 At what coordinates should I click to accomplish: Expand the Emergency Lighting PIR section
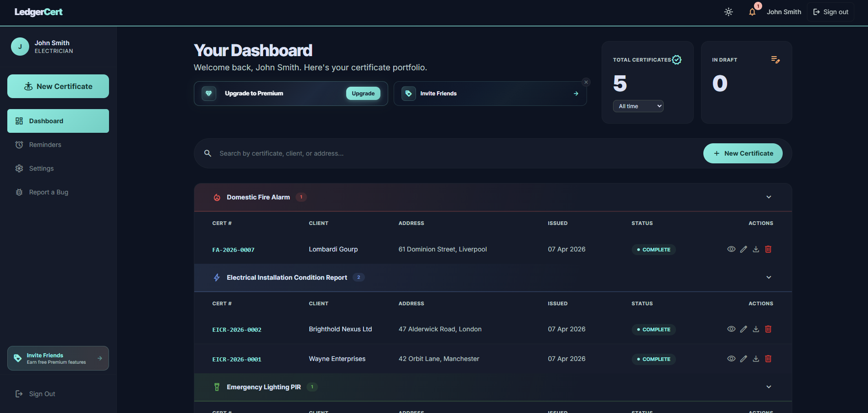click(769, 387)
